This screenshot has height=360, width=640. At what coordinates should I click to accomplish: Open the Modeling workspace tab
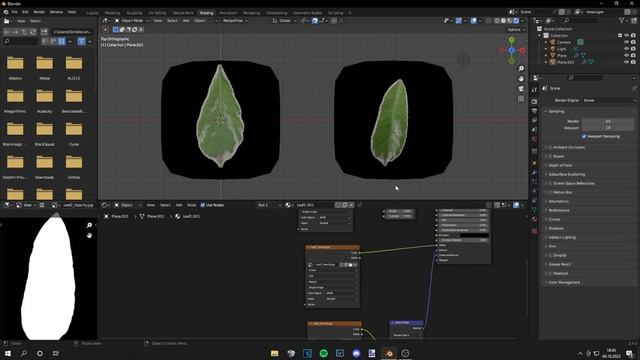(112, 13)
